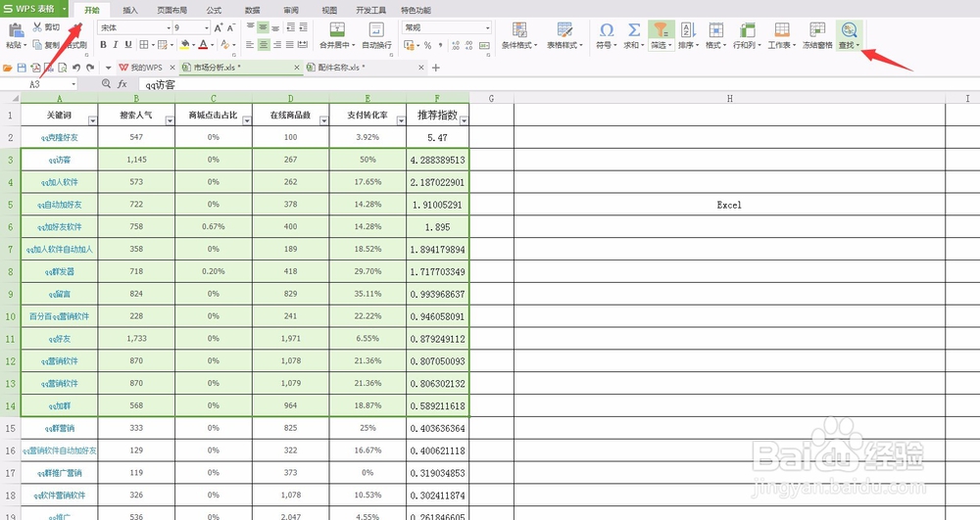Switch to the 审阅 ribbon tab
The width and height of the screenshot is (980, 520).
pyautogui.click(x=291, y=10)
